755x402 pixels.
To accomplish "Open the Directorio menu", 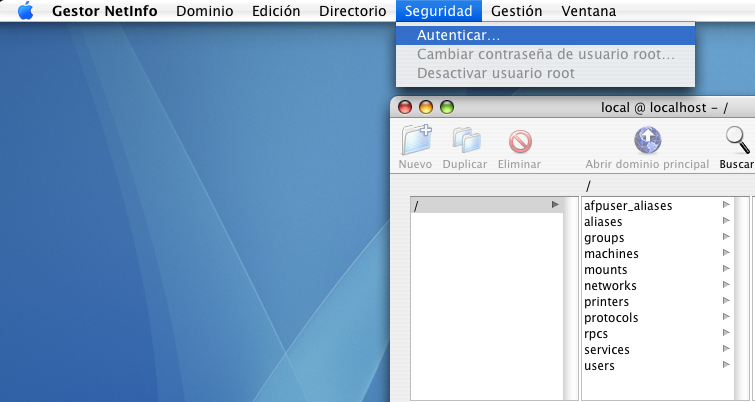I will [352, 11].
